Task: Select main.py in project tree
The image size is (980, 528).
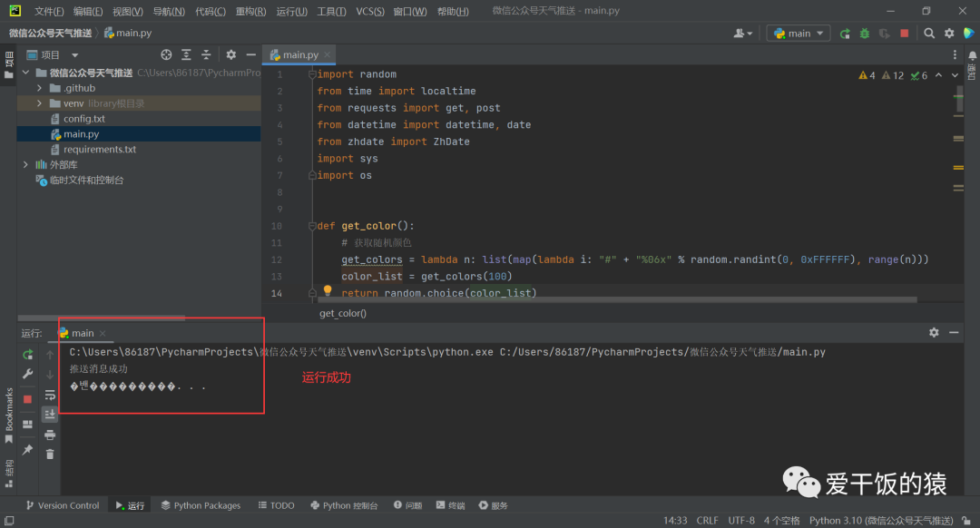Action: pos(81,133)
